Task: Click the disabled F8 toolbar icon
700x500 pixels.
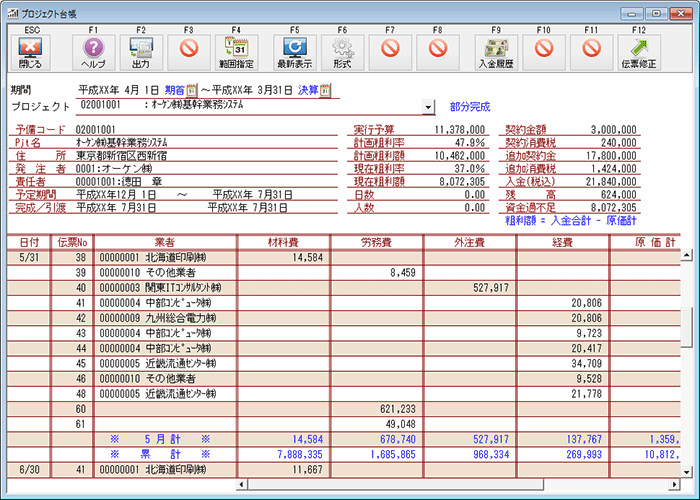Action: pos(438,52)
